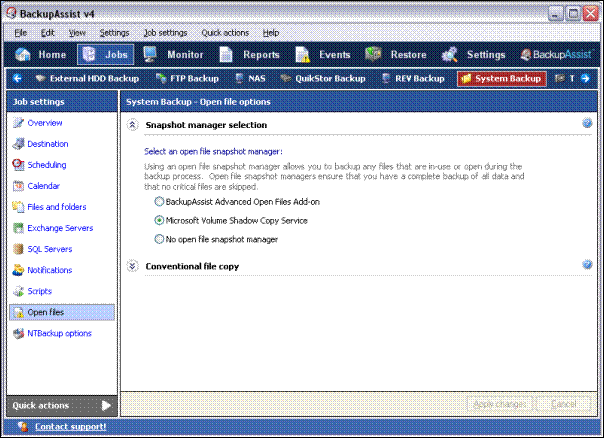This screenshot has width=604, height=438.
Task: Click the Exchange Servers icon
Action: 18,228
